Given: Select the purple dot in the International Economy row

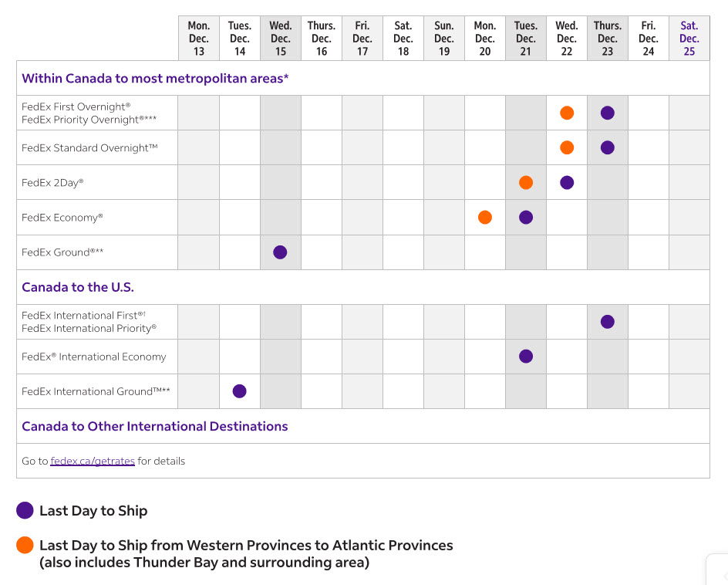Looking at the screenshot, I should pos(526,357).
